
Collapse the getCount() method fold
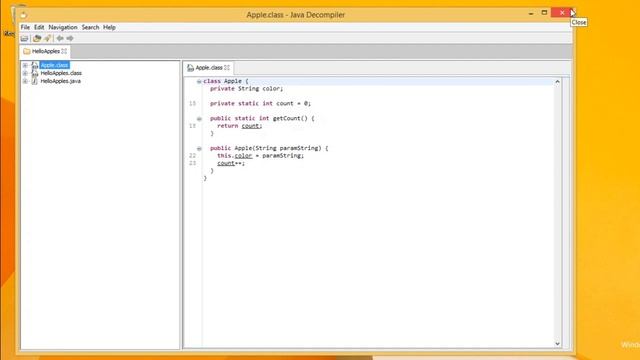199,119
